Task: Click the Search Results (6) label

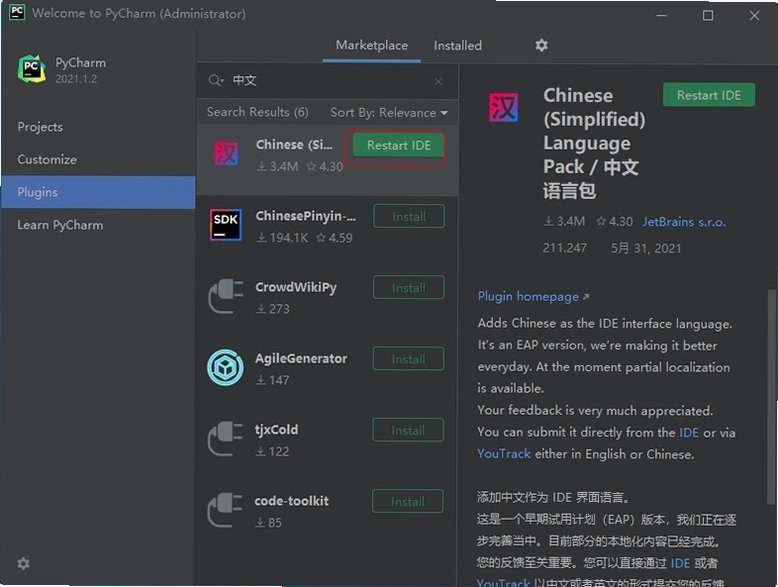Action: click(x=258, y=112)
